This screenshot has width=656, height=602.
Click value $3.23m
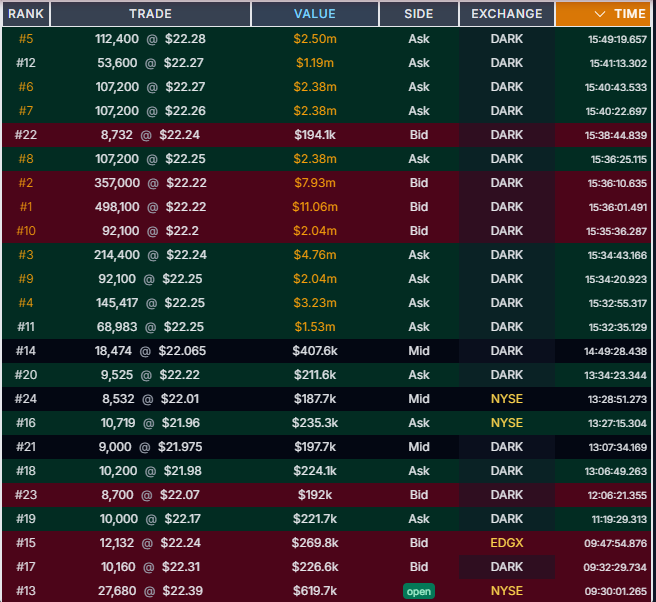click(x=315, y=303)
